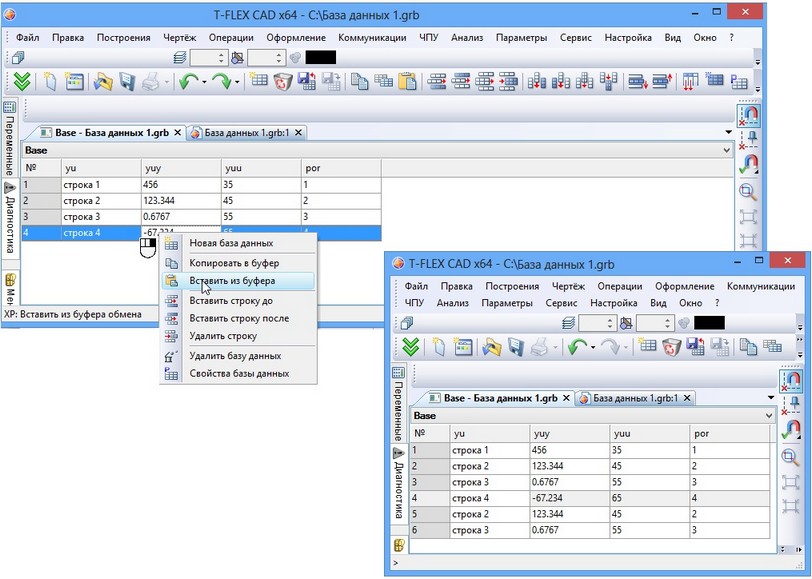812x579 pixels.
Task: Undo with the green arrow in the upper window
Action: click(x=188, y=82)
